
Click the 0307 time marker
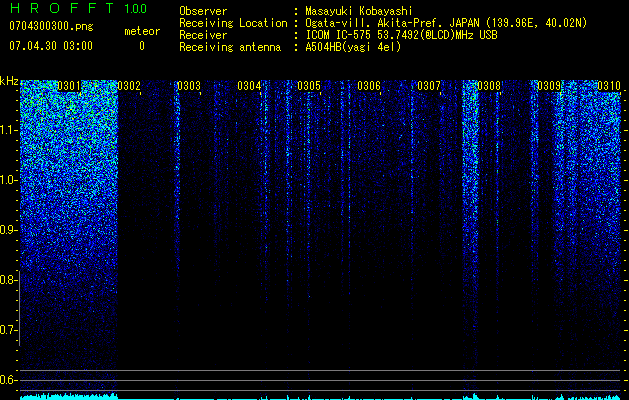coord(429,86)
